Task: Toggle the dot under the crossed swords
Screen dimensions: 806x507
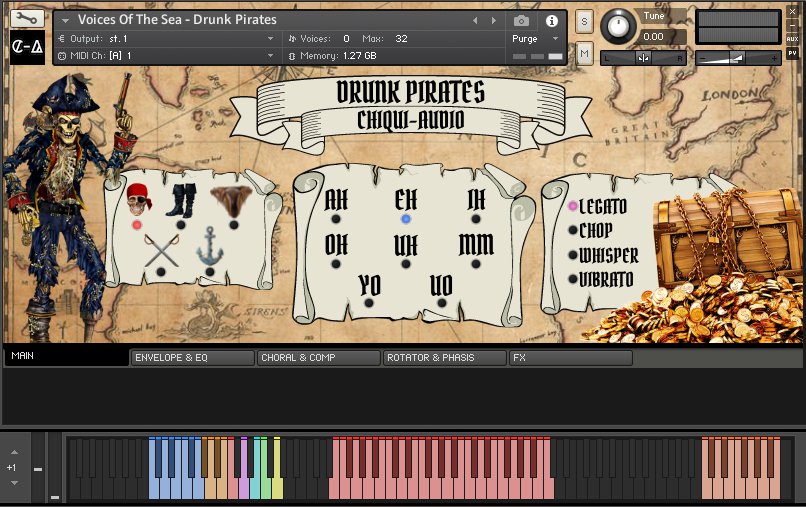Action: point(161,271)
